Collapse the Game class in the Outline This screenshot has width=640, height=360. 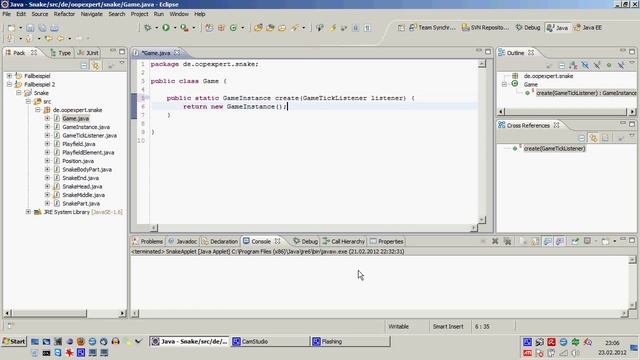(505, 84)
